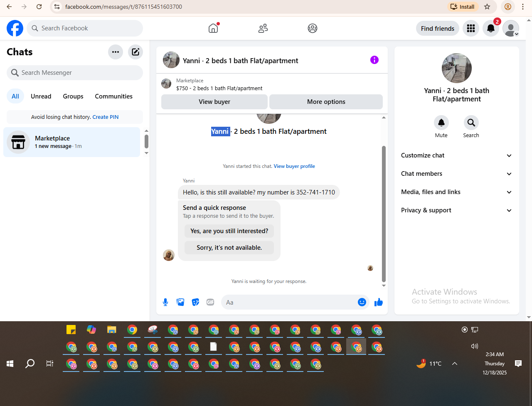Open Chrome three-dot menu
This screenshot has height=406, width=532.
523,7
